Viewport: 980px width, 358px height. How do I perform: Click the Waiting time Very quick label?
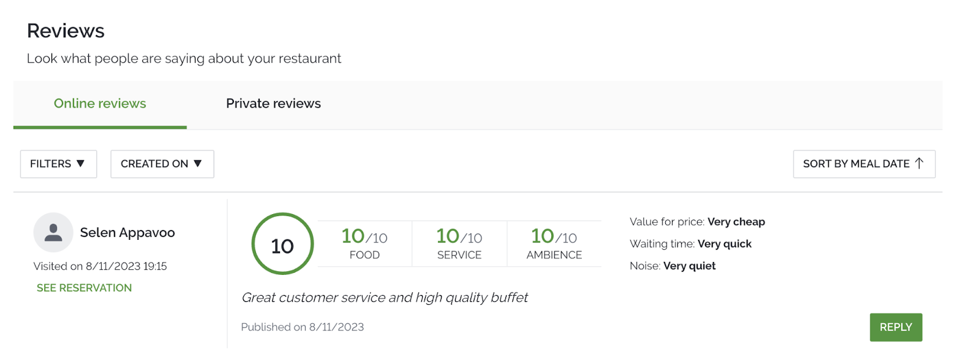click(x=690, y=244)
